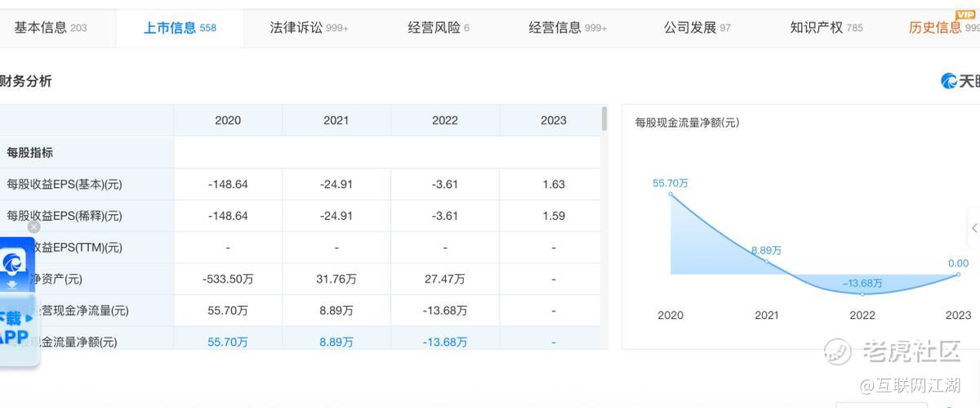Screen dimensions: 980x408
Task: Open the 知识产权 tab
Action: [x=826, y=28]
